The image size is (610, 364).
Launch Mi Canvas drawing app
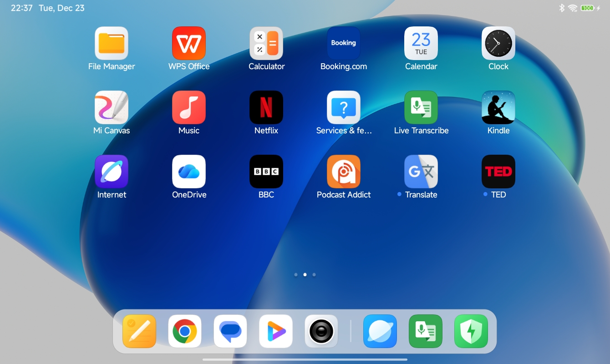coord(112,107)
